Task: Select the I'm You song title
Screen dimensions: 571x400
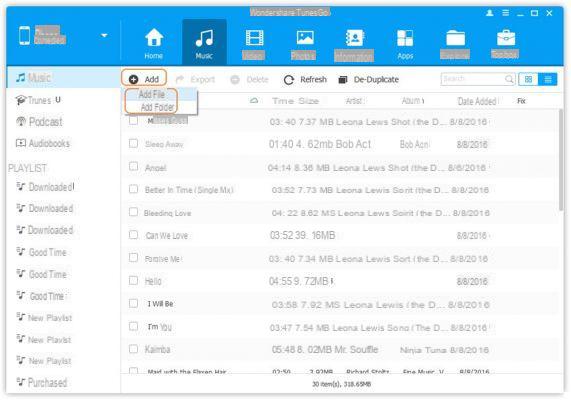Action: click(160, 327)
